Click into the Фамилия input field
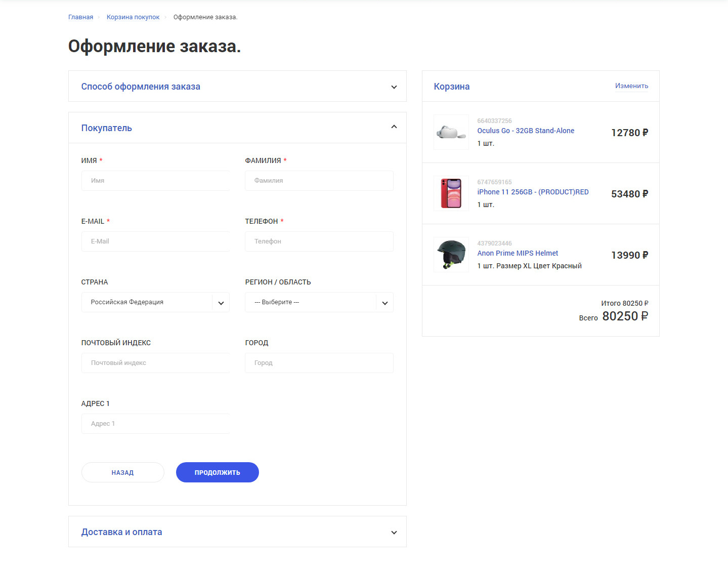 point(319,181)
